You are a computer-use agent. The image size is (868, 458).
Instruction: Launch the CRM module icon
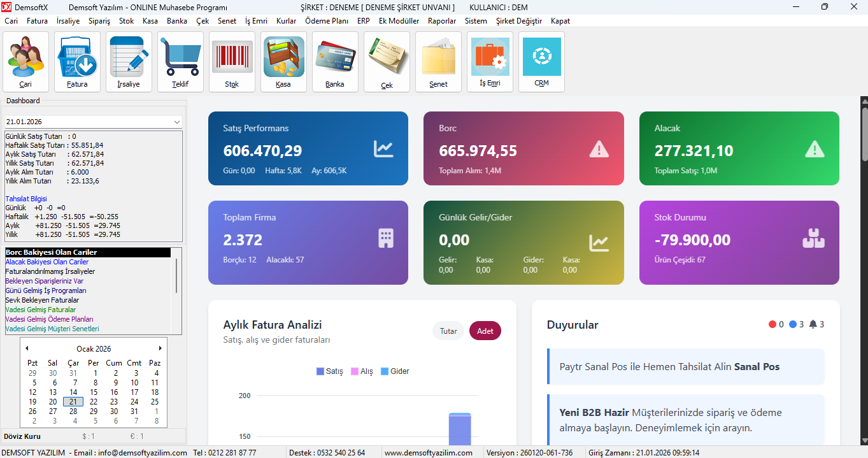[541, 61]
